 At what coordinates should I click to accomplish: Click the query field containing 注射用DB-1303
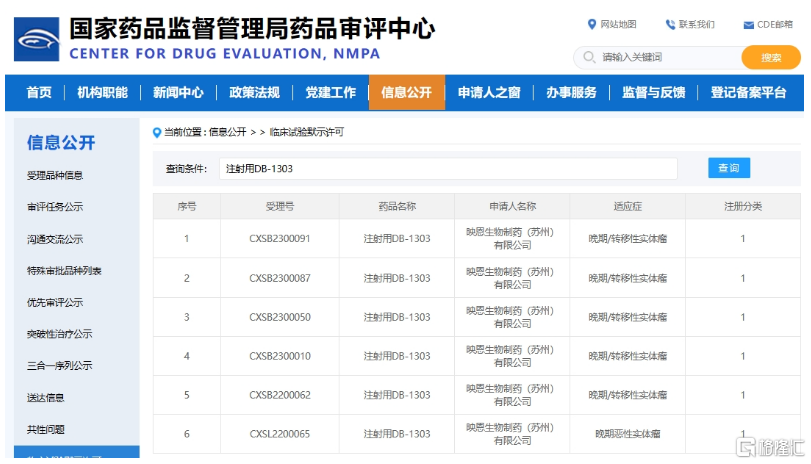[448, 169]
